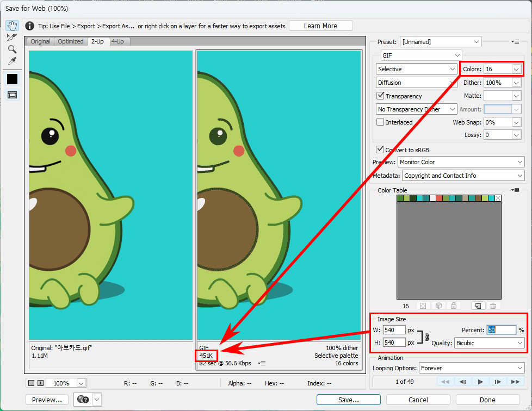
Task: Open Quality Bicubic dropdown
Action: (489, 343)
